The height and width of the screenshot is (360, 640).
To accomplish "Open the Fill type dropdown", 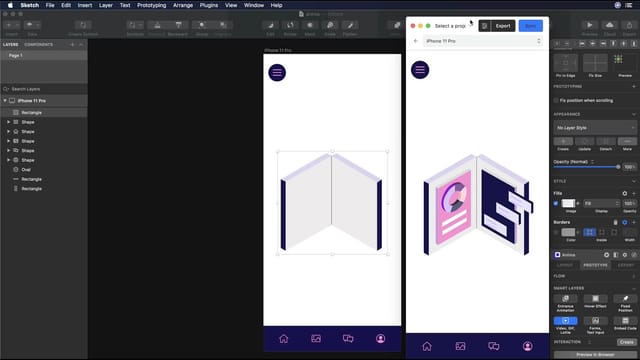I will [601, 203].
